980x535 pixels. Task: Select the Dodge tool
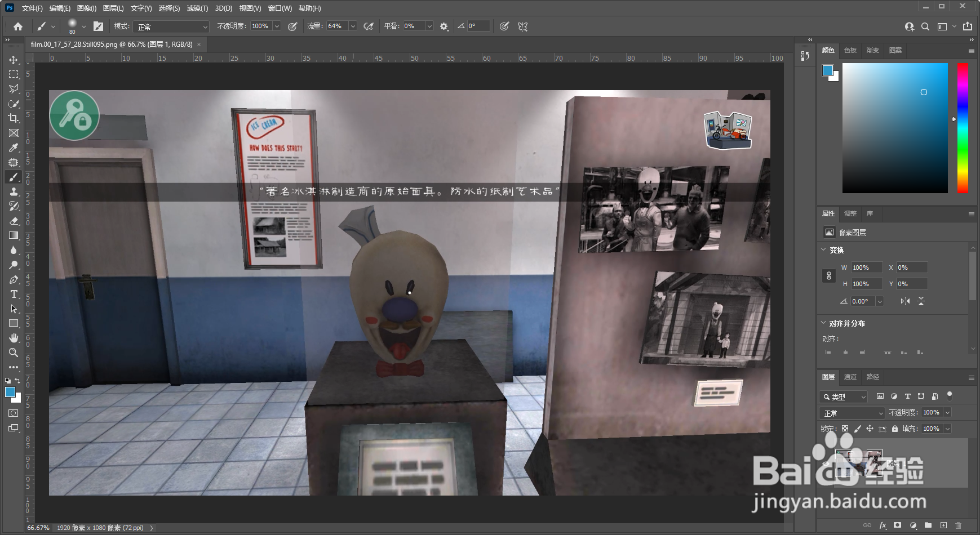(14, 265)
